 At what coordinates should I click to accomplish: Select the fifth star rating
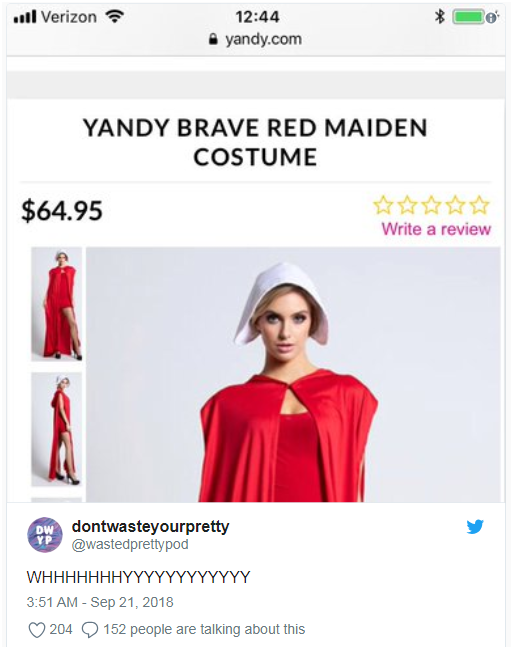479,205
